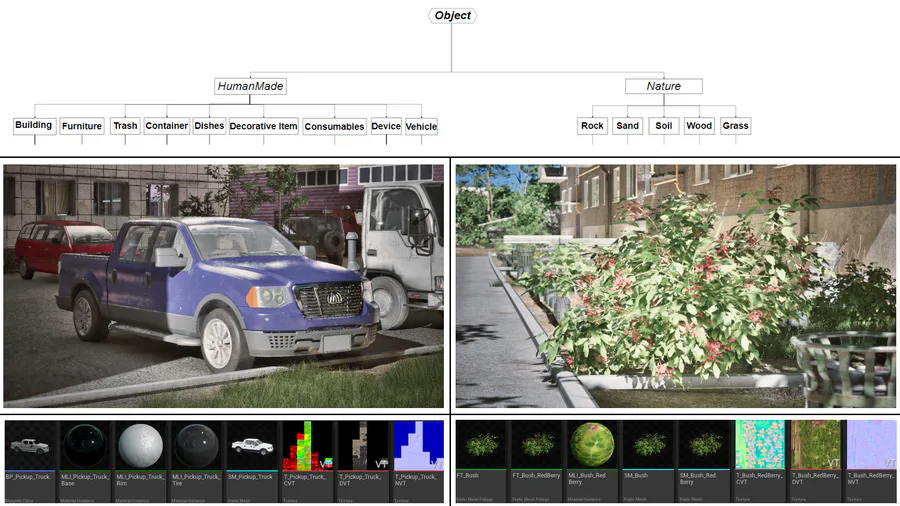Select the SM_Bush_RedBerry static mesh thumbnail
The height and width of the screenshot is (506, 900).
704,445
